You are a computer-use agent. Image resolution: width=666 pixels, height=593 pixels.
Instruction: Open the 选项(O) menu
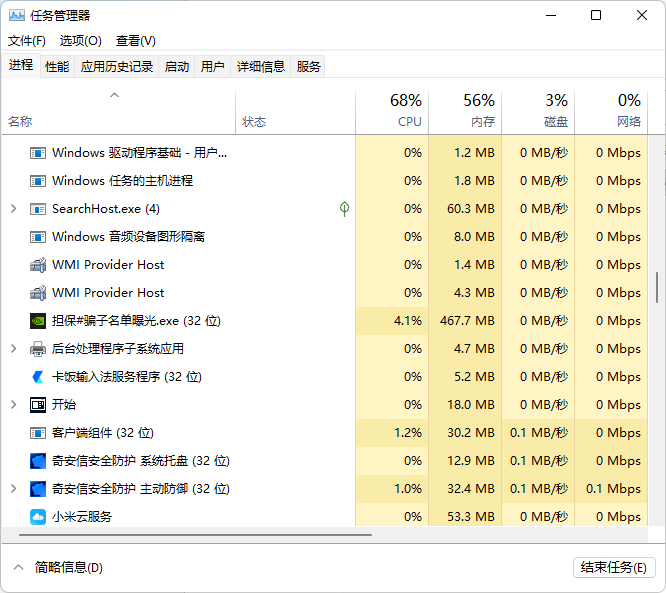tap(81, 41)
